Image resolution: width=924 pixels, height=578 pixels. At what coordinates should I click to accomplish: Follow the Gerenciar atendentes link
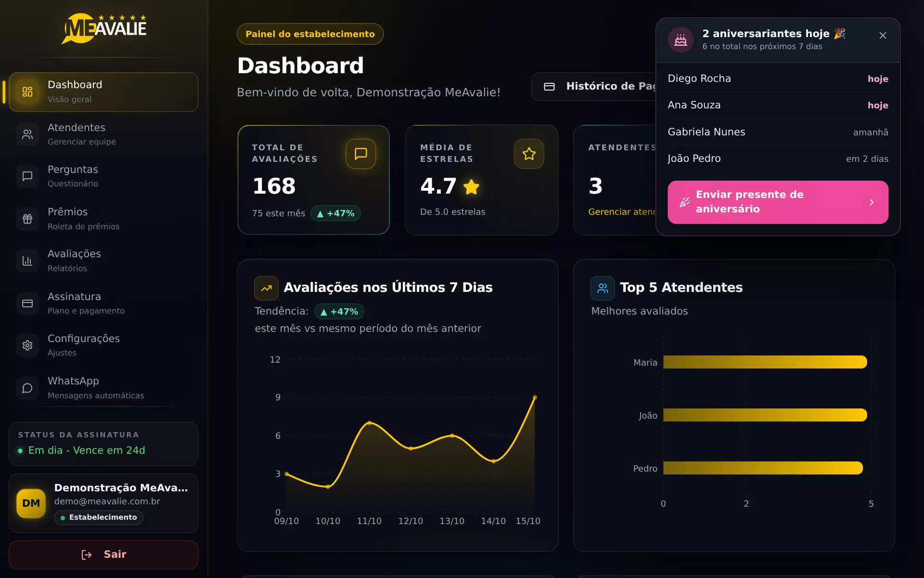[622, 212]
